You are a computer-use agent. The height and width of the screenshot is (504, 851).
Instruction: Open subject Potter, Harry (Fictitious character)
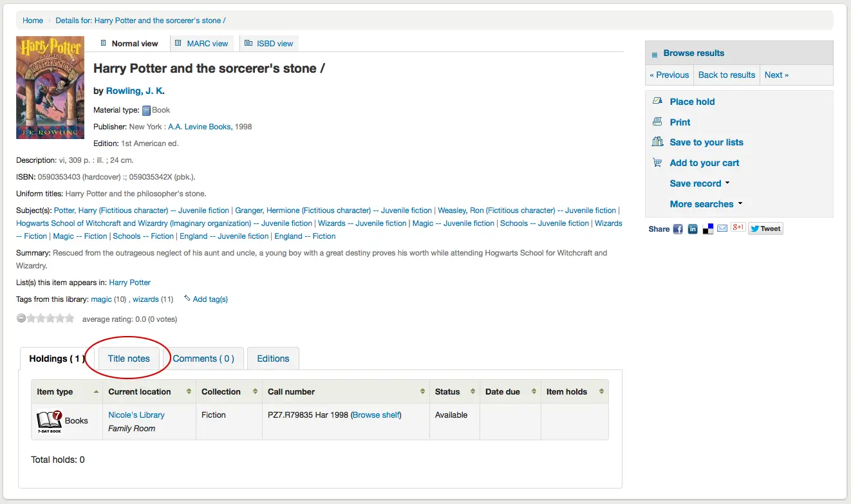pyautogui.click(x=142, y=210)
